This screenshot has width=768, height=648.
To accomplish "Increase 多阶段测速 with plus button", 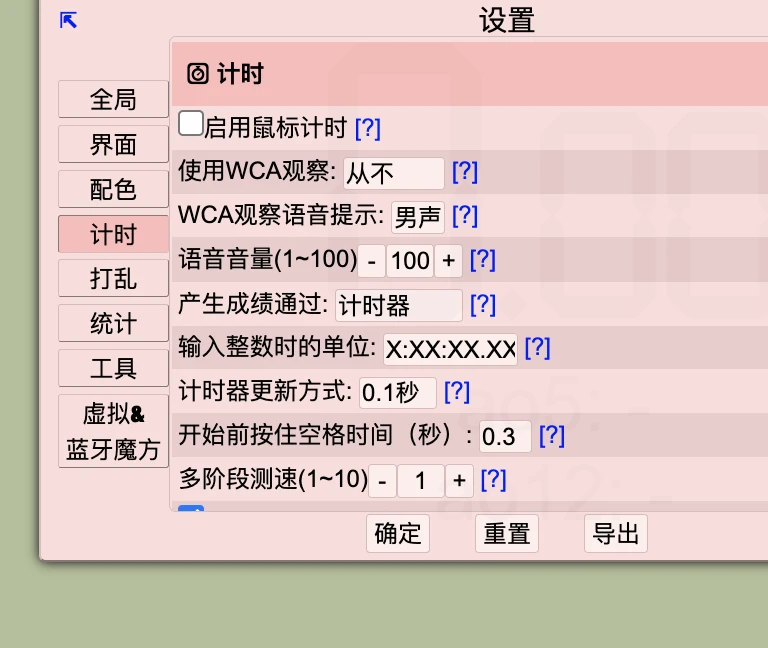I will pos(459,481).
